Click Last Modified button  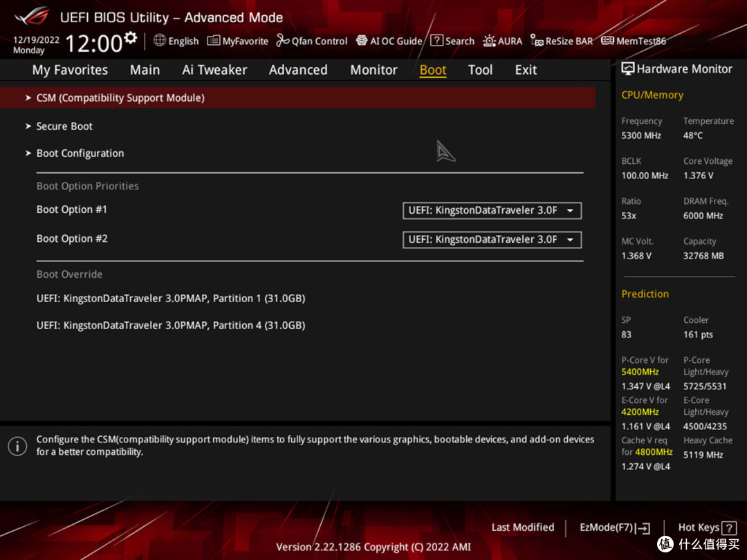[523, 528]
